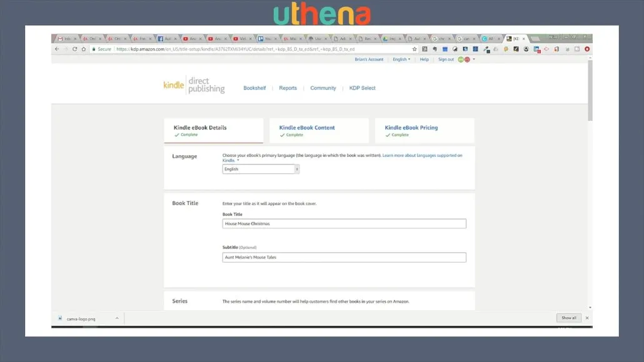Switch to the Facebook browser tab
Image resolution: width=644 pixels, height=362 pixels.
(167, 39)
